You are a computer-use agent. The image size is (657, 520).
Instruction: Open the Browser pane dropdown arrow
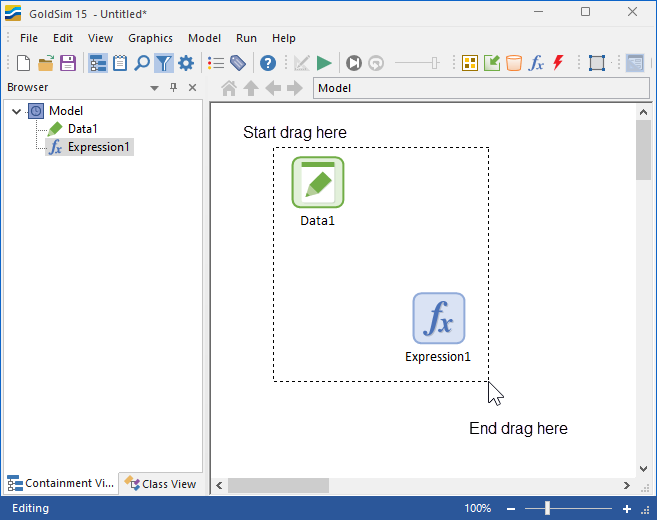tap(154, 88)
